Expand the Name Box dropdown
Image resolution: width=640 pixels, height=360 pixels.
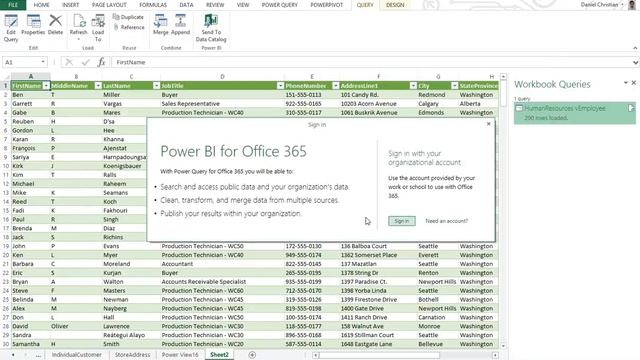coord(43,62)
